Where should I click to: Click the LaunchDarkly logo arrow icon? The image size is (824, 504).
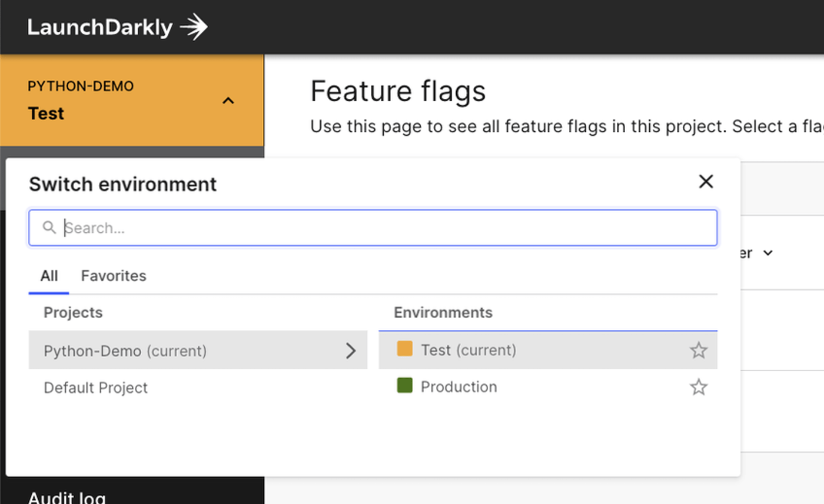pos(194,27)
